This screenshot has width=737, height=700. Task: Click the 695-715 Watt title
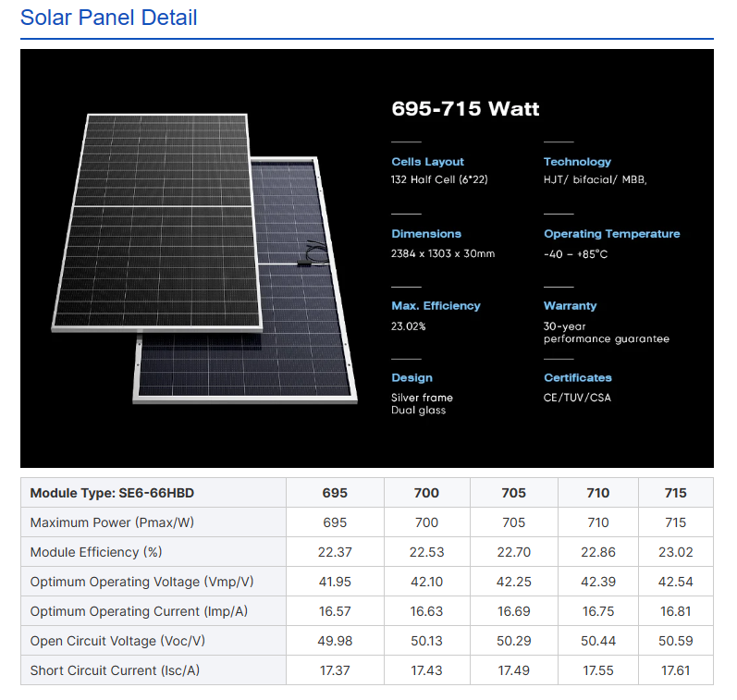(x=465, y=108)
